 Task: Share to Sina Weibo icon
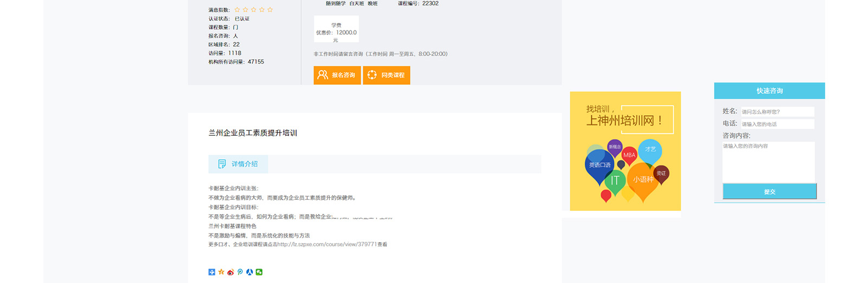tap(231, 272)
